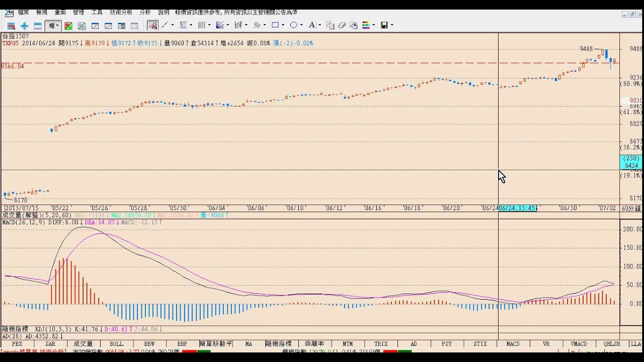Click the second chart window toolbar icon

coord(108,26)
